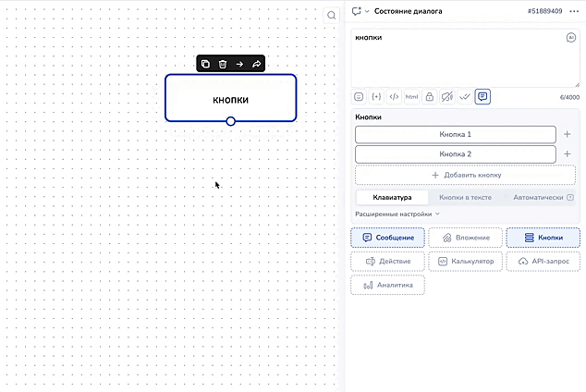The image size is (586, 392).
Task: Click the straight arrow icon in node toolbar
Action: 239,64
